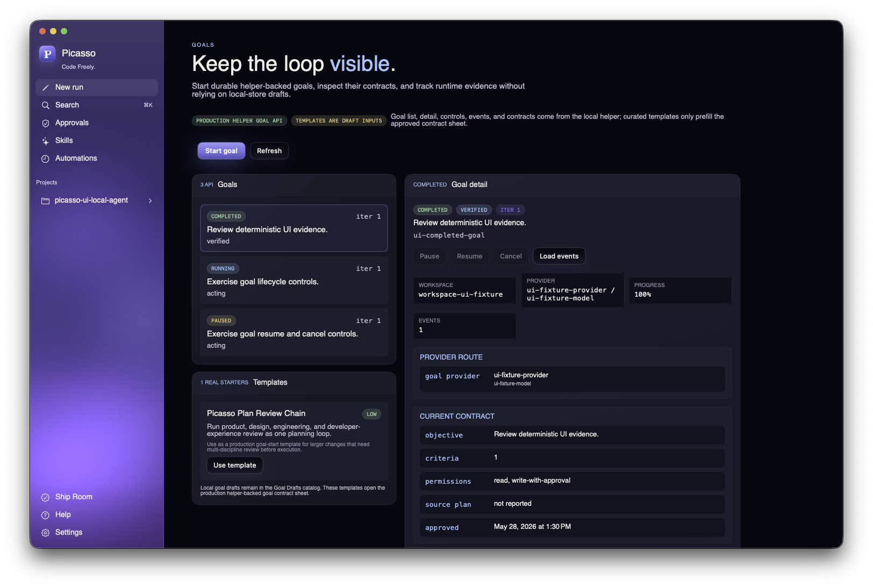This screenshot has width=873, height=588.
Task: Click the Help question mark icon
Action: coord(46,515)
